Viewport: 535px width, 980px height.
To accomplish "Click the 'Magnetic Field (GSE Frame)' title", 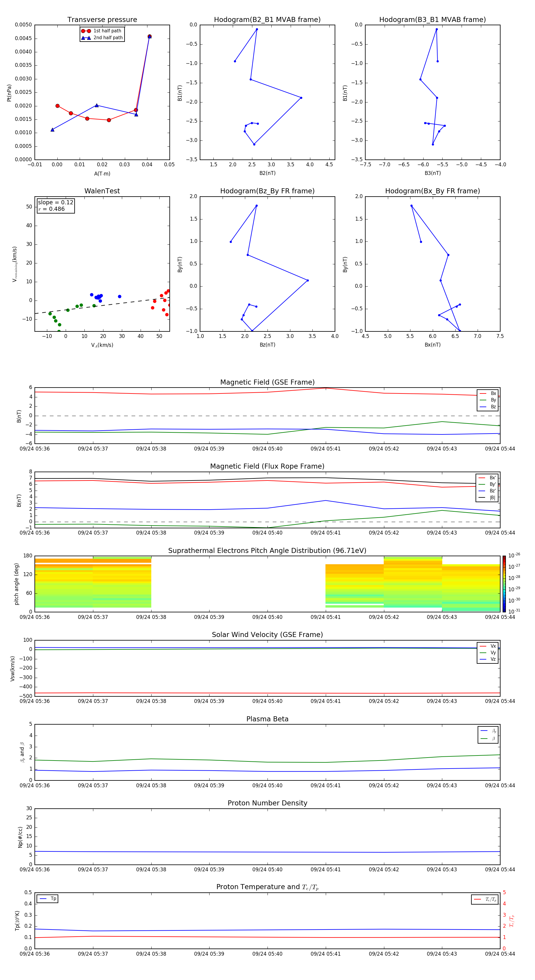I will click(267, 382).
